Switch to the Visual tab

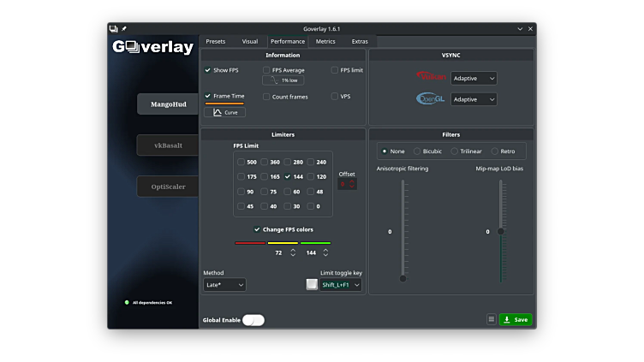pos(249,41)
